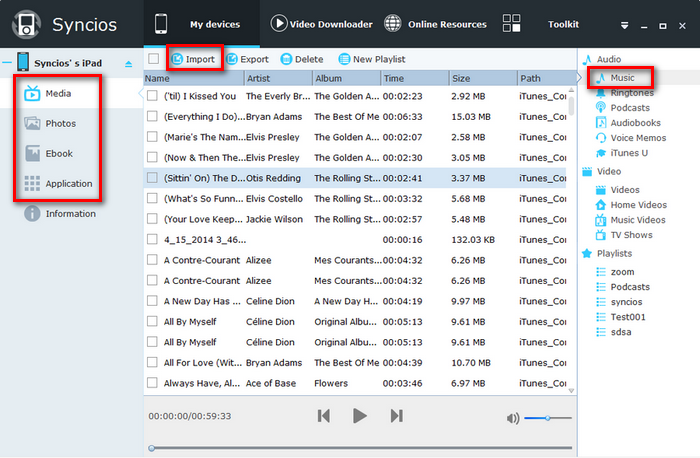The height and width of the screenshot is (458, 700).
Task: Toggle the select-all checkbox
Action: [x=154, y=59]
